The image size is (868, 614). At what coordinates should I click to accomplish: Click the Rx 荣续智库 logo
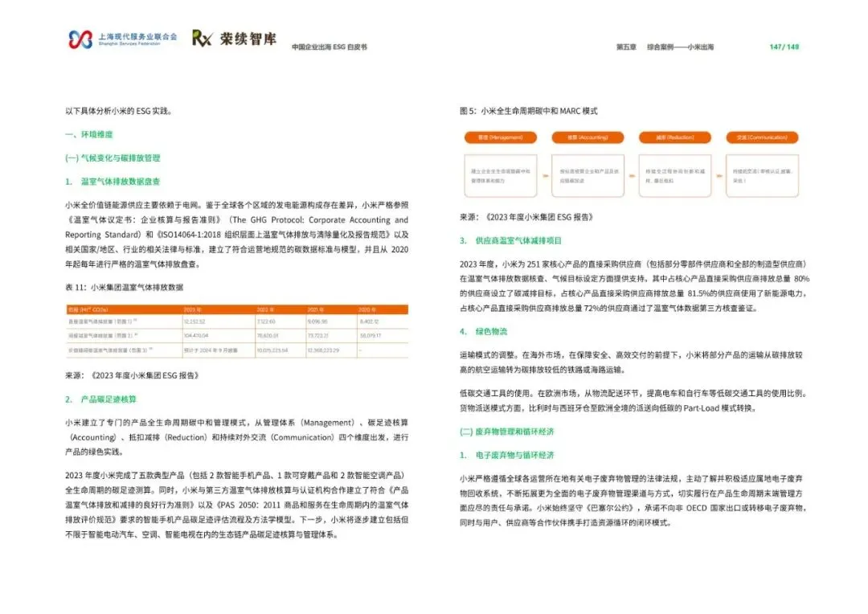click(x=234, y=39)
